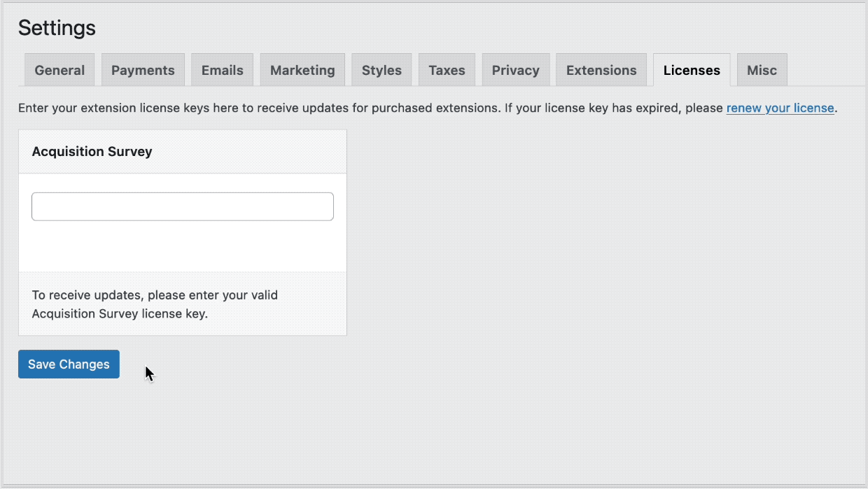Image resolution: width=868 pixels, height=489 pixels.
Task: Open the Styles tab
Action: pos(381,70)
